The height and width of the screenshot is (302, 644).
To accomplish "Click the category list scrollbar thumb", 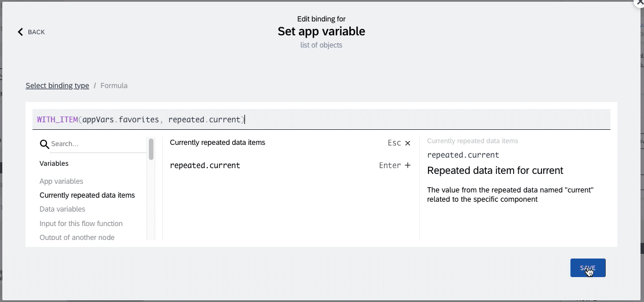I will coord(151,149).
